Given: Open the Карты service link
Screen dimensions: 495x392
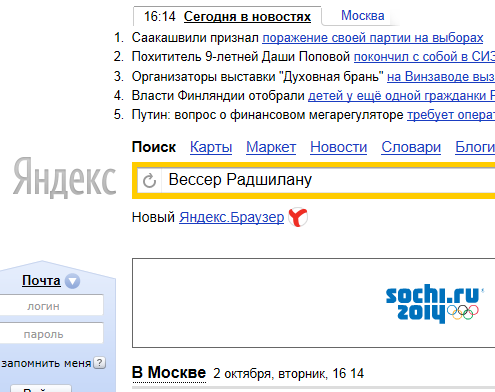Looking at the screenshot, I should click(211, 147).
